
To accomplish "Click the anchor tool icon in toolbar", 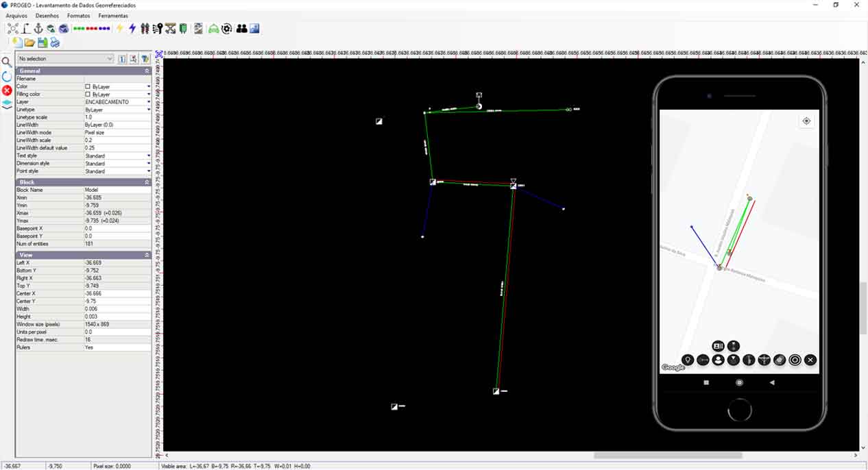I will point(38,29).
